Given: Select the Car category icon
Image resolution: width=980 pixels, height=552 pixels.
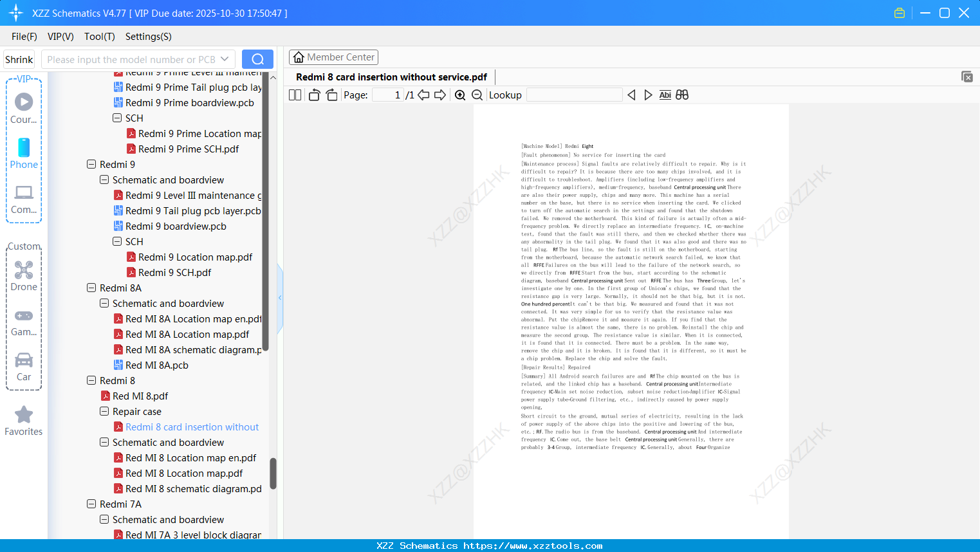Looking at the screenshot, I should pos(24,367).
